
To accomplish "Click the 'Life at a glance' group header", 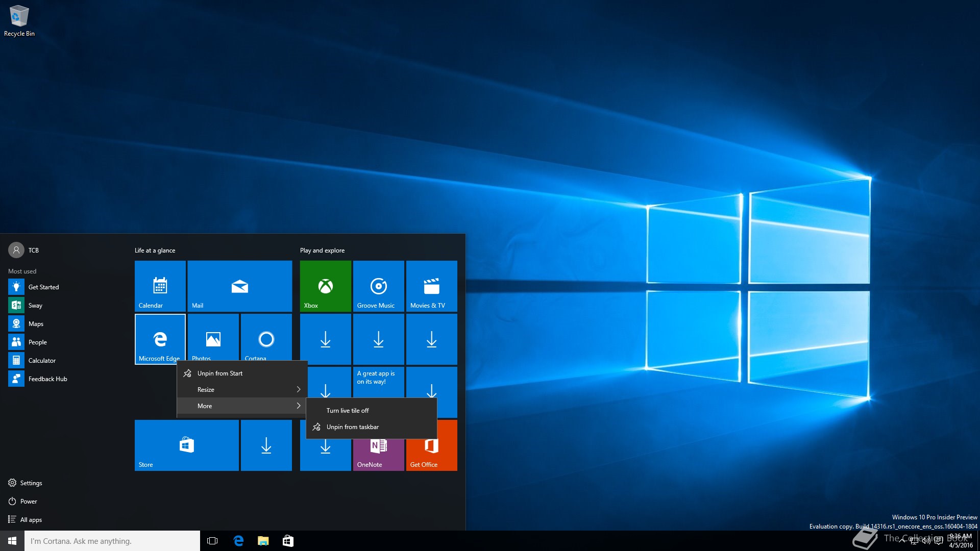I will [x=155, y=251].
